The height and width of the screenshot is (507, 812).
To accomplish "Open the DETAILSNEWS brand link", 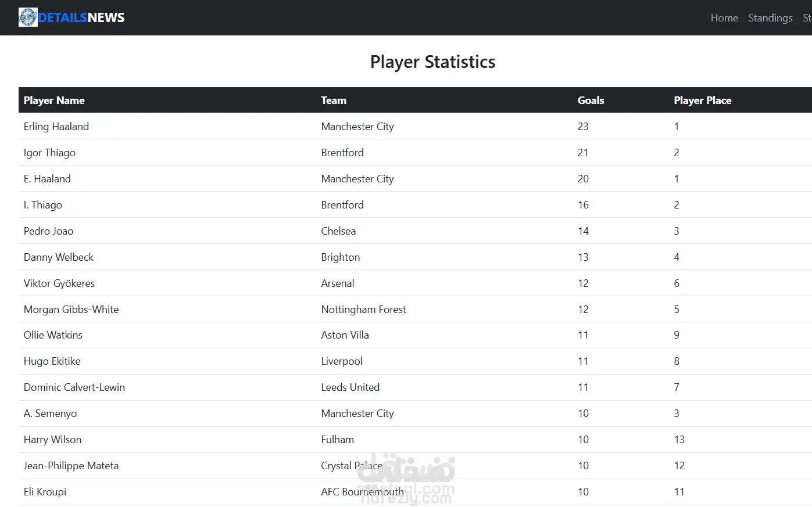I will tap(71, 17).
